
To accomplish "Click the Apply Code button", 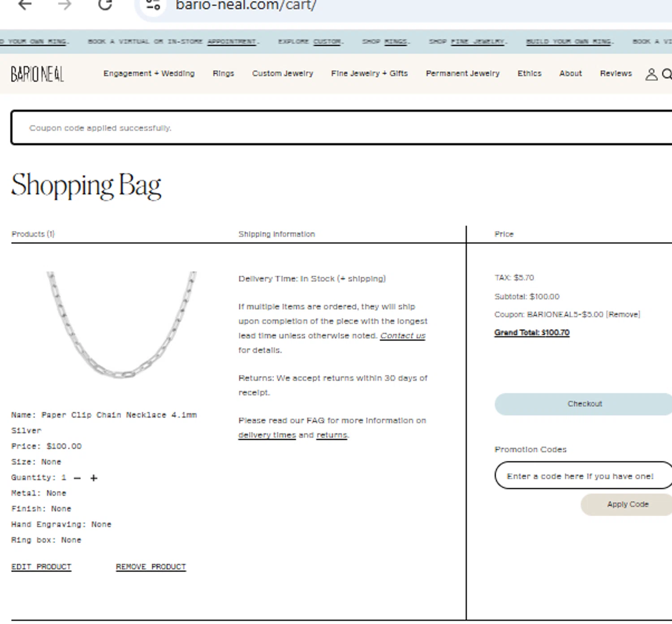I will (x=627, y=504).
